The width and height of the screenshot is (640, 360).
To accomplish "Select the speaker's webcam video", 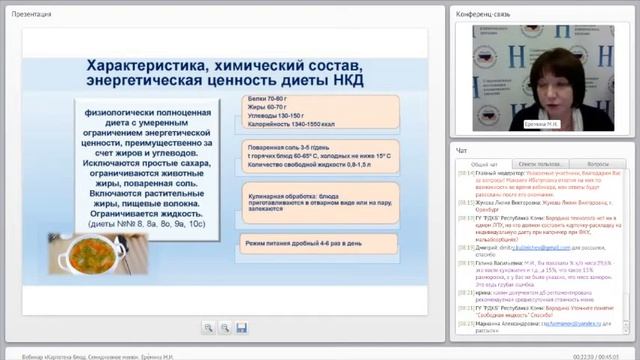I will coord(543,78).
